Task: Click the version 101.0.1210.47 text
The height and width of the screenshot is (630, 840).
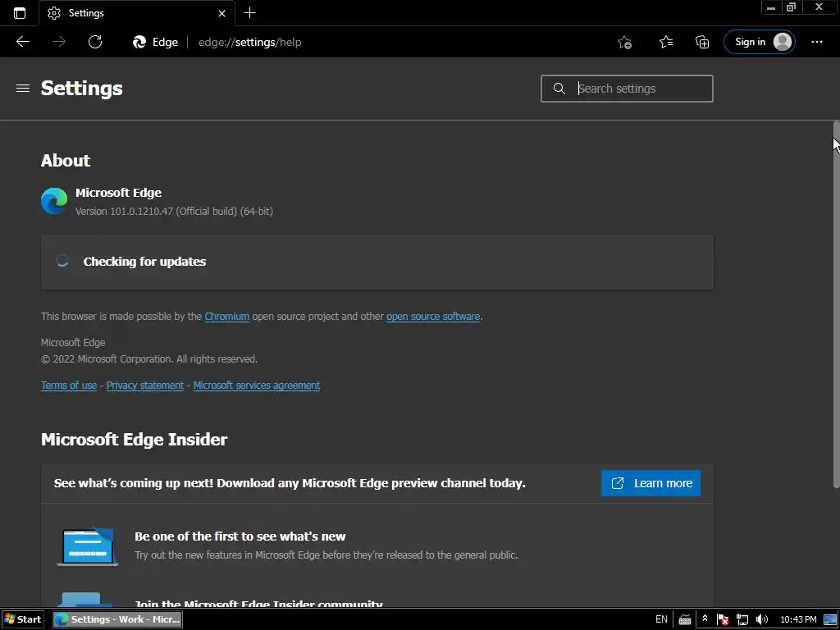Action: click(x=174, y=211)
